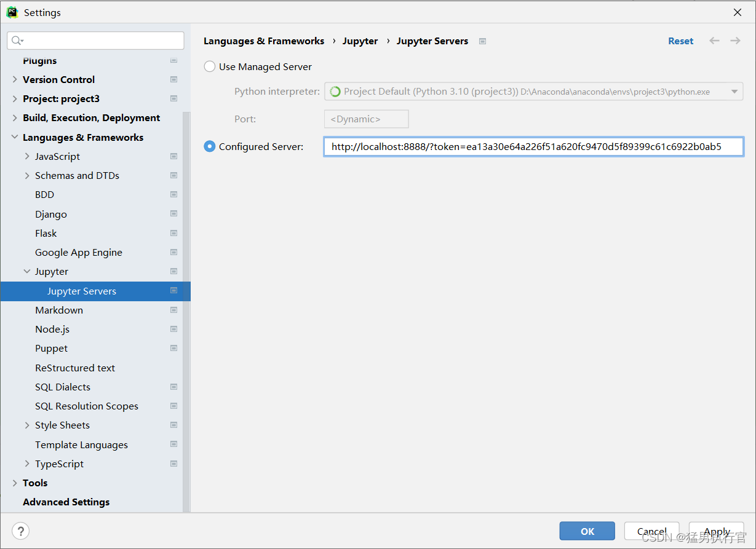Viewport: 756px width, 549px height.
Task: Click the project-level icon beside Style Sheets
Action: (x=173, y=425)
